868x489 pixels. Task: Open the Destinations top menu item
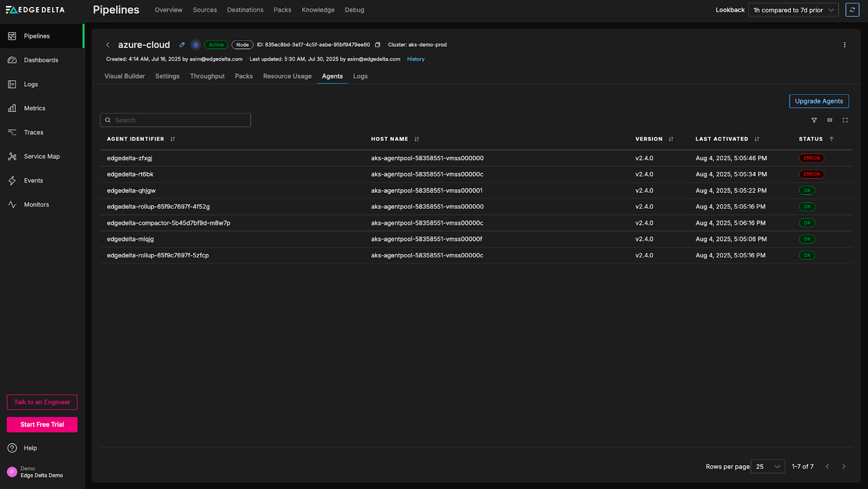[245, 10]
